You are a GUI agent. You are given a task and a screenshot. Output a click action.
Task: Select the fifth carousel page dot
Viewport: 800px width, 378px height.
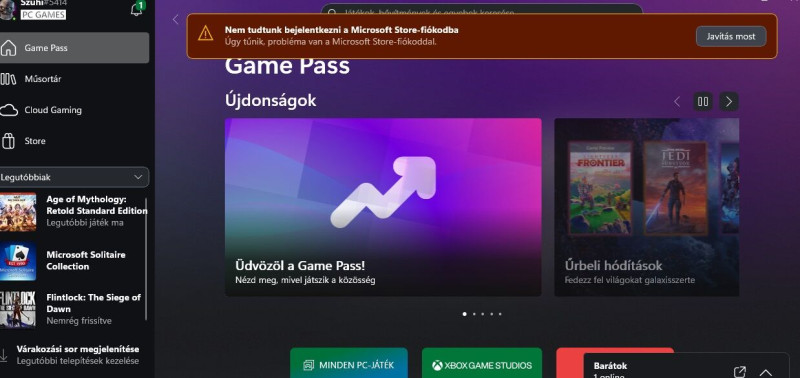pos(500,314)
